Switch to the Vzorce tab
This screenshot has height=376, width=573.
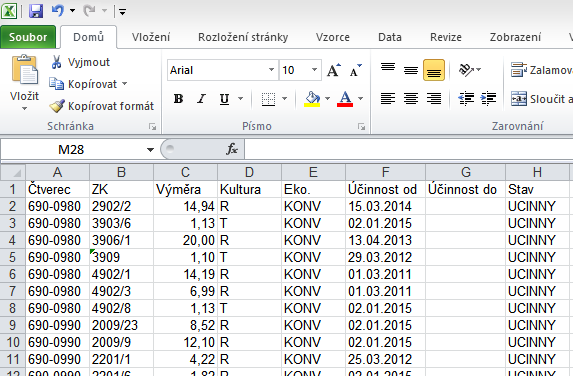point(333,37)
